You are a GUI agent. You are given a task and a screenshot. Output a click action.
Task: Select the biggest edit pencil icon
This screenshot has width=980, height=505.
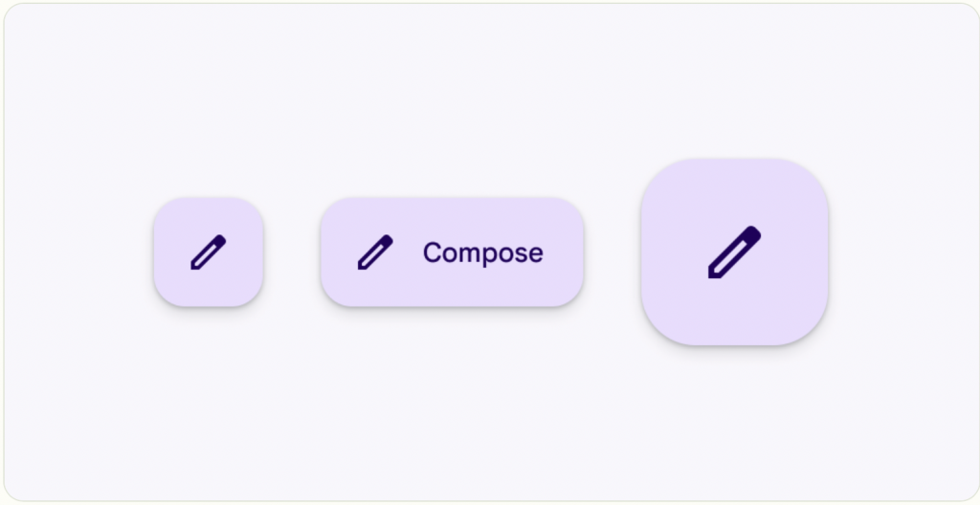(734, 252)
